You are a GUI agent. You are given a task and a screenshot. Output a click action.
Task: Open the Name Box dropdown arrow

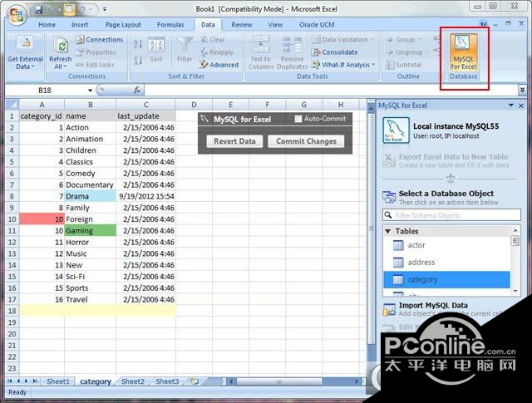tap(90, 91)
